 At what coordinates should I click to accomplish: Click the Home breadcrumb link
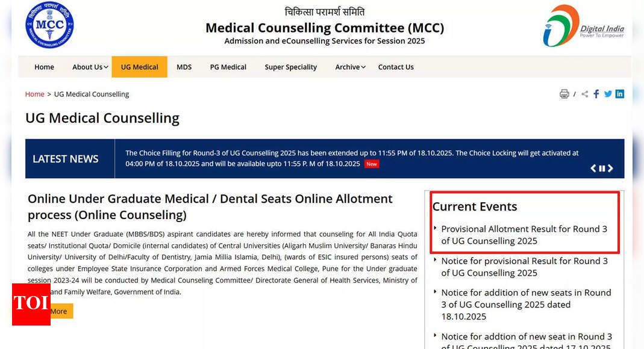34,94
